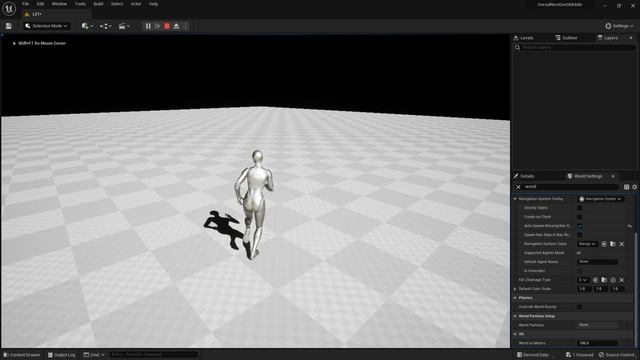Collapse the World Partition Setup section
This screenshot has width=640, height=360.
(x=515, y=316)
